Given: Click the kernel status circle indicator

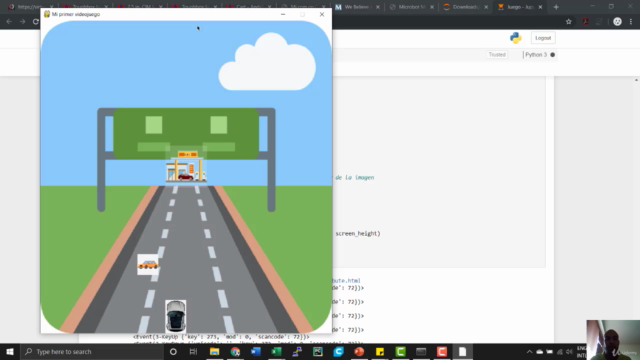Looking at the screenshot, I should (553, 55).
